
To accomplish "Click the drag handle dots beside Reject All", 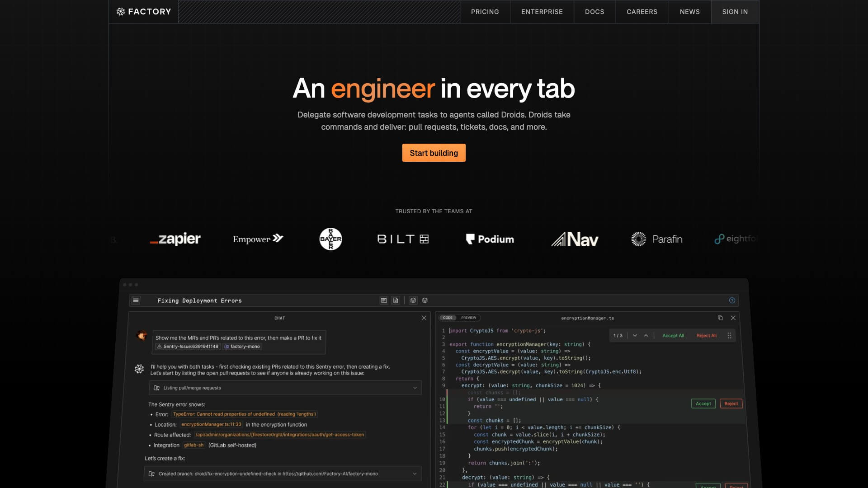I will (729, 336).
